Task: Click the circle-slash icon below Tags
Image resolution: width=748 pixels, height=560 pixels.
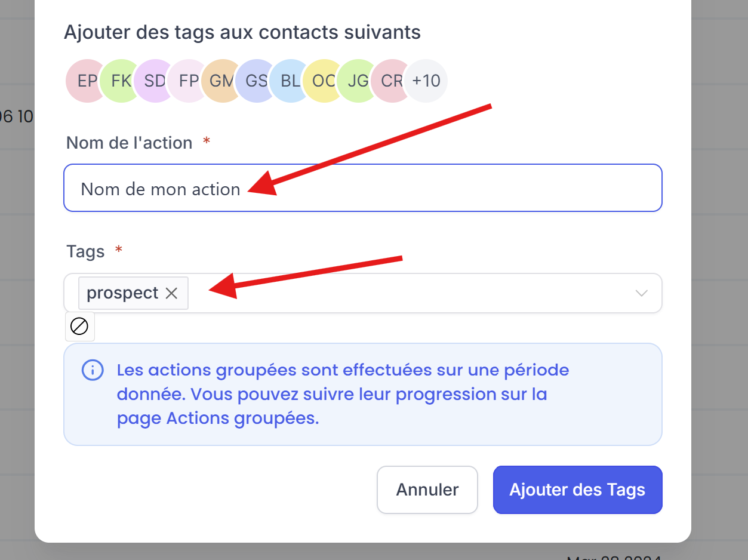Action: [x=79, y=326]
